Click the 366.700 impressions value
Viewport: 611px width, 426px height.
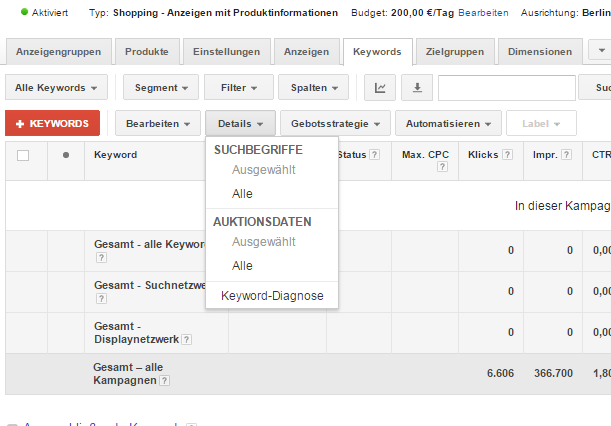tap(553, 373)
